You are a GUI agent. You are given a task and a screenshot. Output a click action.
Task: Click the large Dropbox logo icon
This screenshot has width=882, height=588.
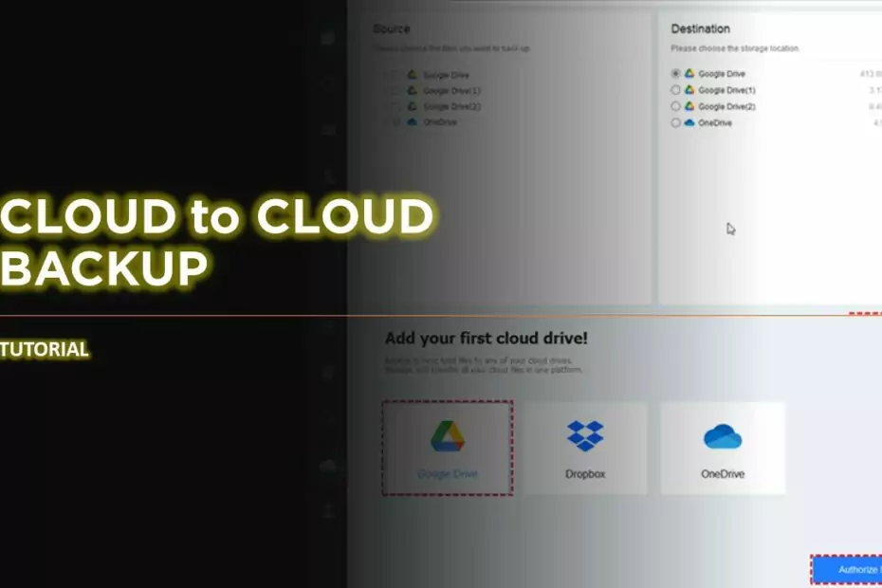[x=585, y=435]
